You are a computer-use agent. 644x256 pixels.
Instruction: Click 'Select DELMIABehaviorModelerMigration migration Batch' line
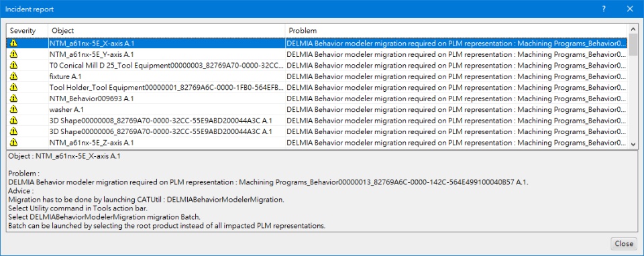pyautogui.click(x=105, y=217)
